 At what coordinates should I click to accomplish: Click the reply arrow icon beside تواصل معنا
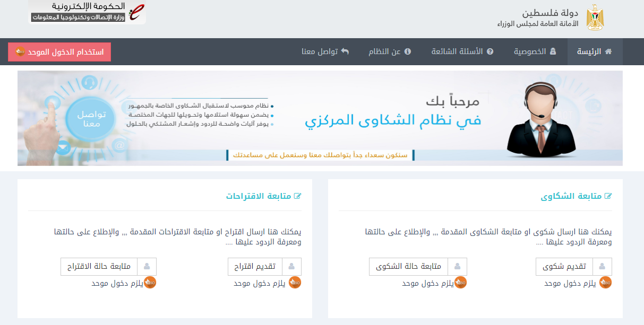point(346,51)
